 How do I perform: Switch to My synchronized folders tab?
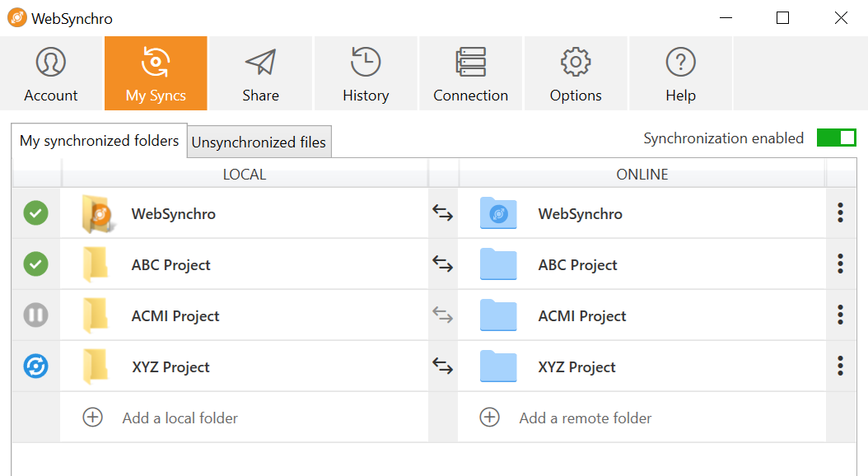(x=99, y=141)
